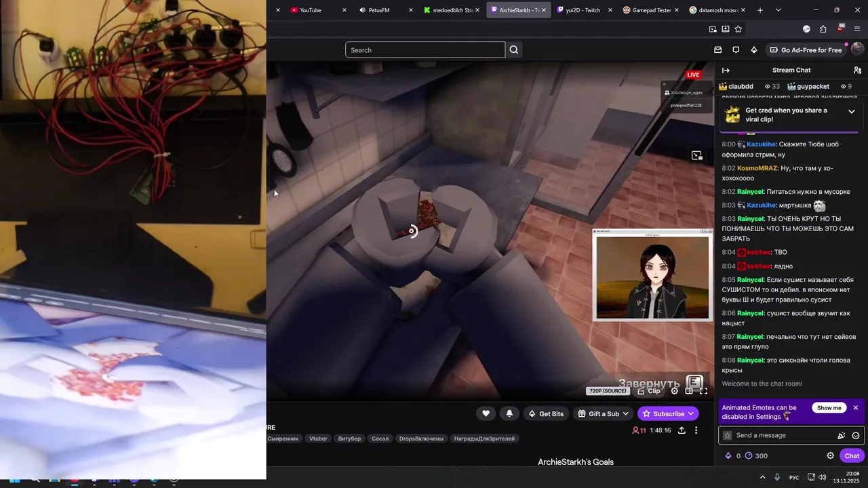The width and height of the screenshot is (868, 488).
Task: Click the Twitch Search field
Action: [x=425, y=49]
